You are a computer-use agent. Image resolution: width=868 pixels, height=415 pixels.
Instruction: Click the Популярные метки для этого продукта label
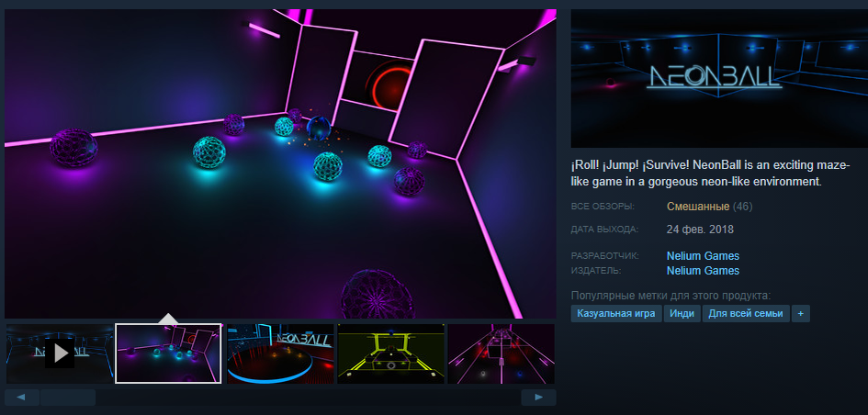pos(671,295)
